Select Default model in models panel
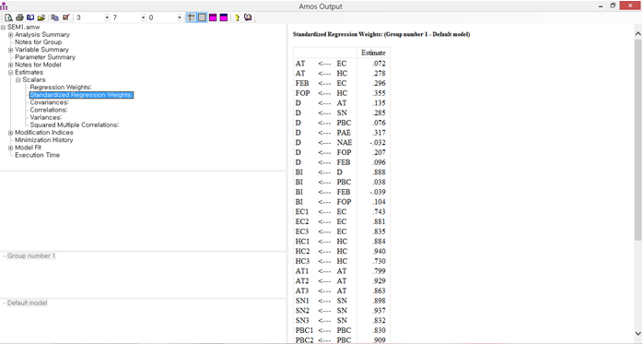The width and height of the screenshot is (644, 344). pos(27,302)
